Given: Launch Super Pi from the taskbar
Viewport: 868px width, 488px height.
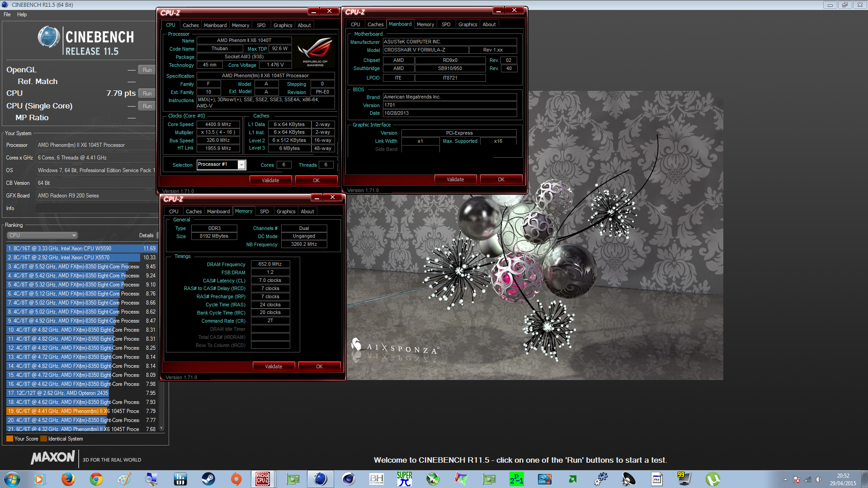Looking at the screenshot, I should click(404, 479).
